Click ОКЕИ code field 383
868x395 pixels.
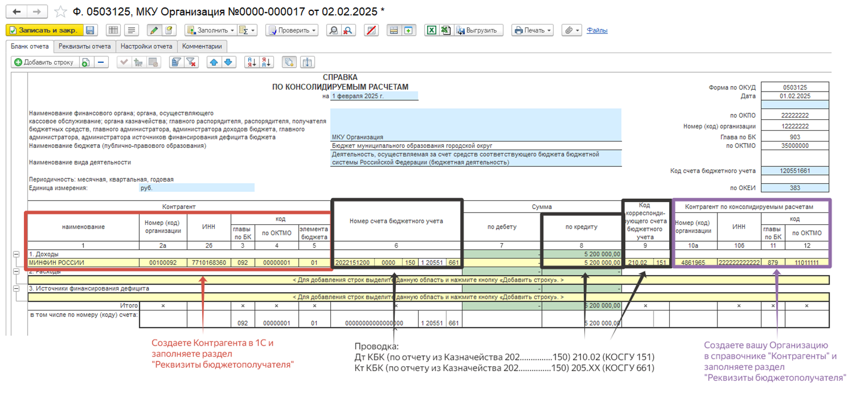[795, 188]
